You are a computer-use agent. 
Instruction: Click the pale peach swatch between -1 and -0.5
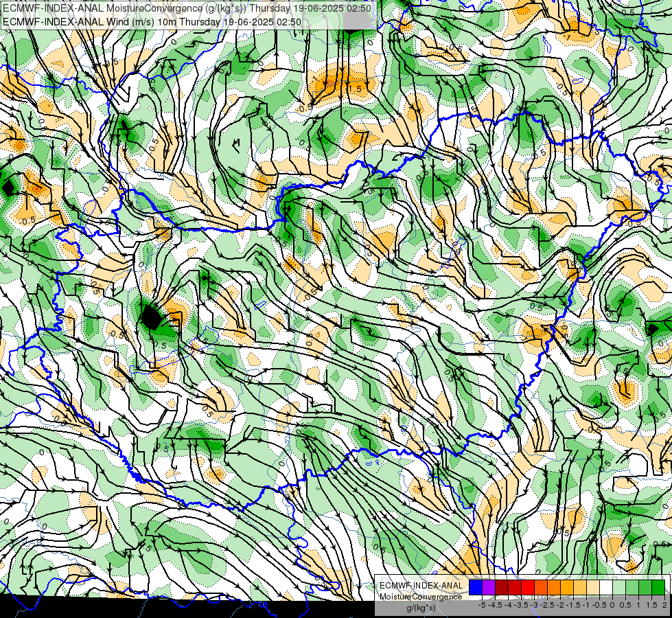click(593, 588)
